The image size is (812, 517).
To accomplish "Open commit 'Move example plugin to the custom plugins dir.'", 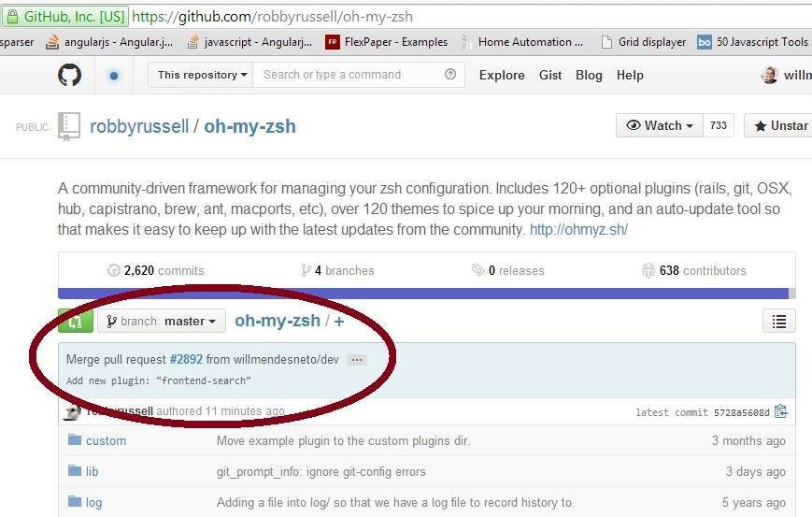I will tap(343, 441).
